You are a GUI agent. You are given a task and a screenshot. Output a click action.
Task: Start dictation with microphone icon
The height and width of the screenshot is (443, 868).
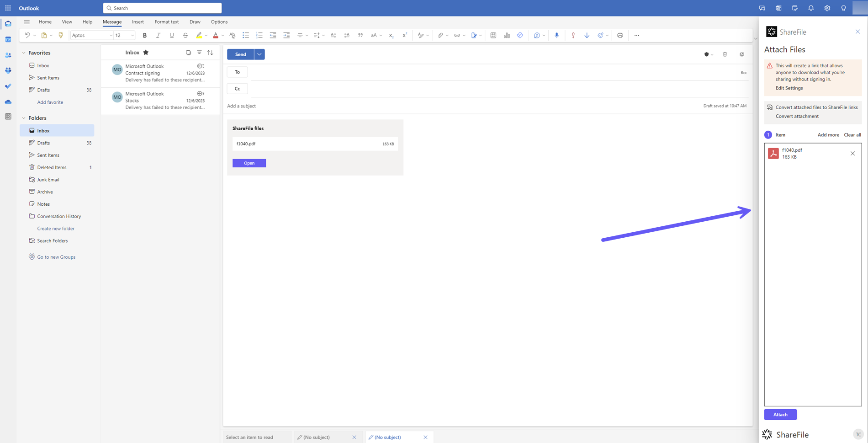click(x=556, y=35)
